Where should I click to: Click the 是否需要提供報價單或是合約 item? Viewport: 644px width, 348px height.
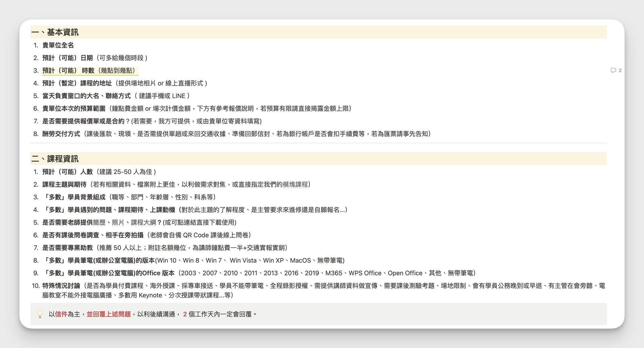click(x=83, y=121)
